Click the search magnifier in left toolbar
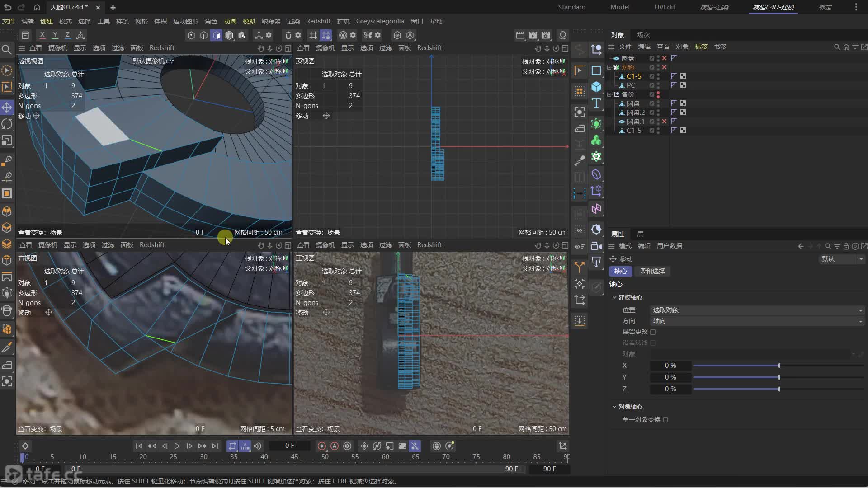 click(x=7, y=49)
